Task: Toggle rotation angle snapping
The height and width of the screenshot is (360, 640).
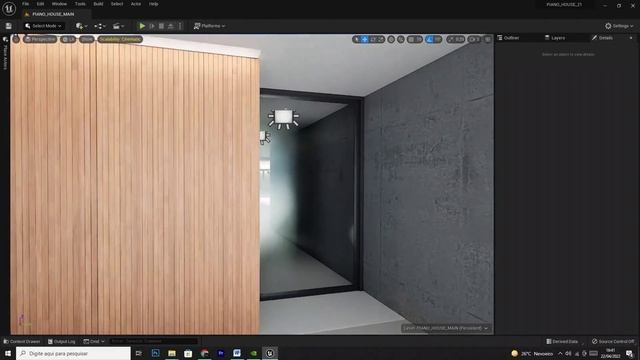Action: [x=429, y=39]
